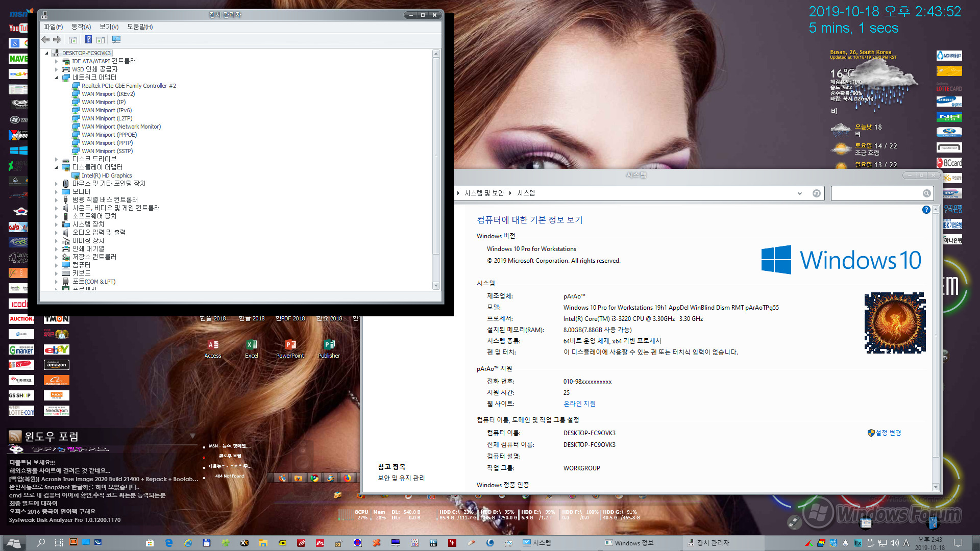The height and width of the screenshot is (551, 980).
Task: Click the 설정 변경 link
Action: pos(888,433)
